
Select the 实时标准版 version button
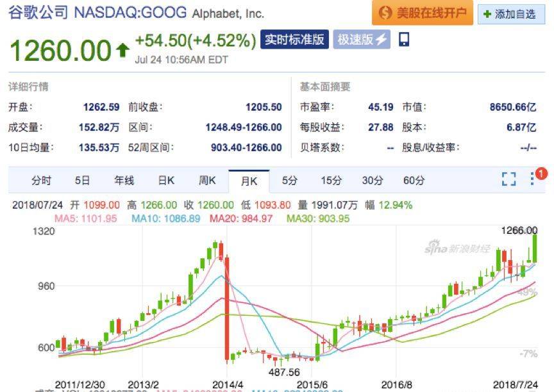[x=294, y=39]
